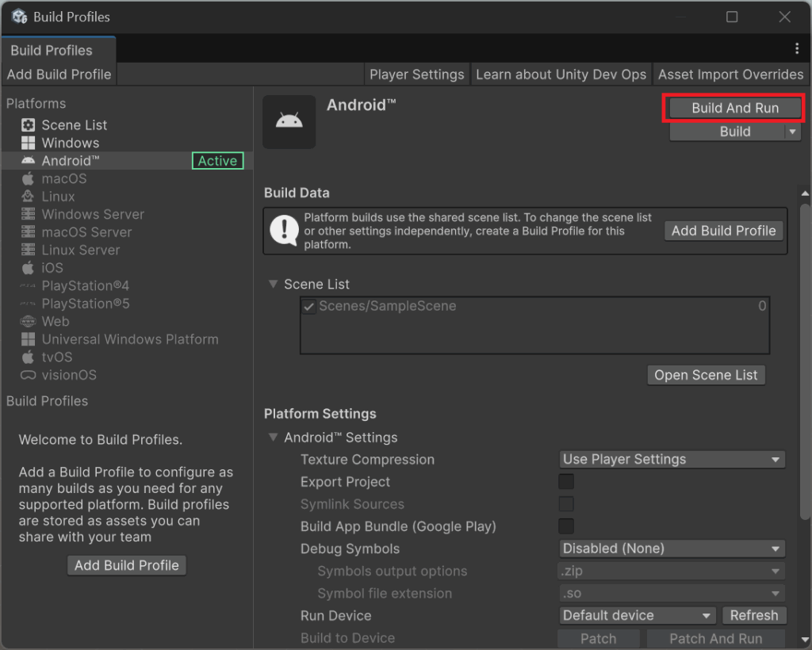Click the Linux penguin icon

tap(28, 196)
